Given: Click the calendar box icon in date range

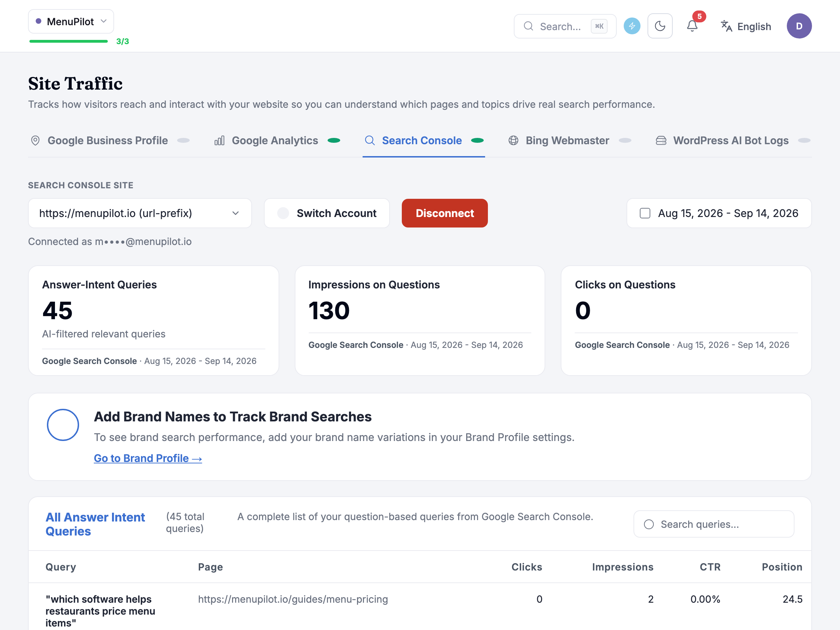Looking at the screenshot, I should pos(645,213).
